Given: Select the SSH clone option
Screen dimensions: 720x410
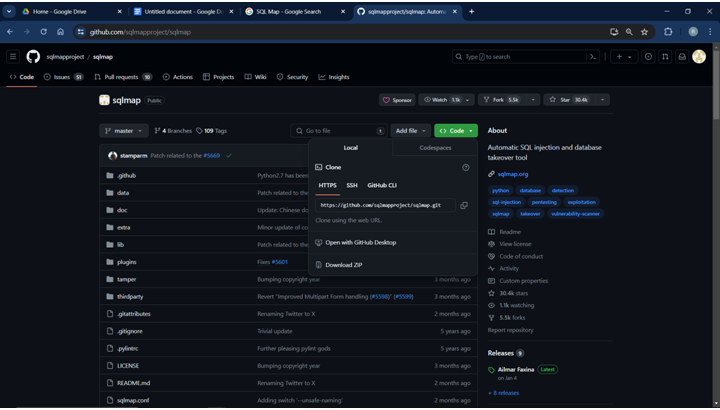Looking at the screenshot, I should point(352,185).
